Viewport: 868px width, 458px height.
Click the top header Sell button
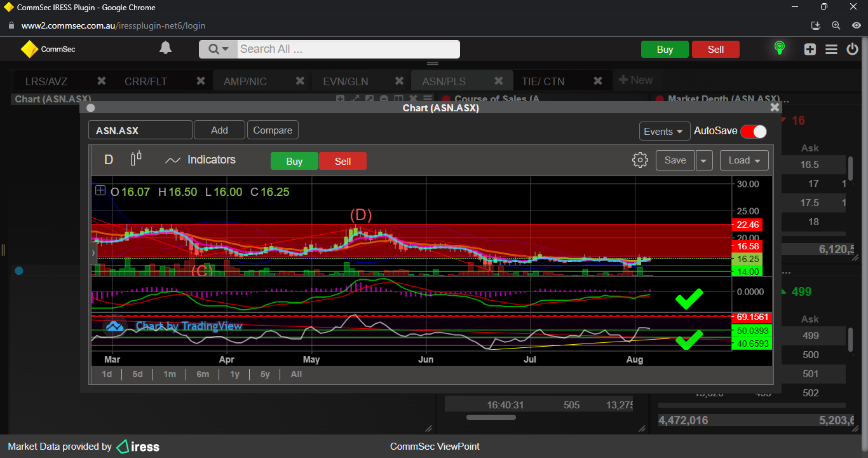coord(715,50)
